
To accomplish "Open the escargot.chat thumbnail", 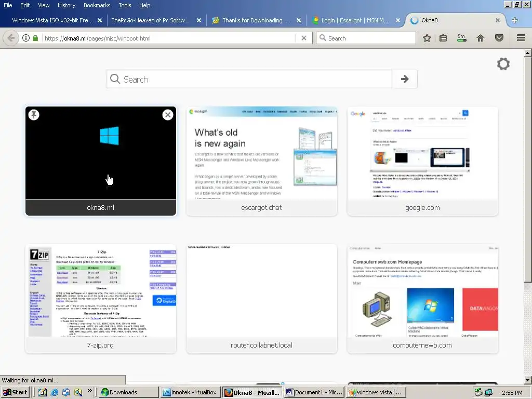I will (262, 161).
